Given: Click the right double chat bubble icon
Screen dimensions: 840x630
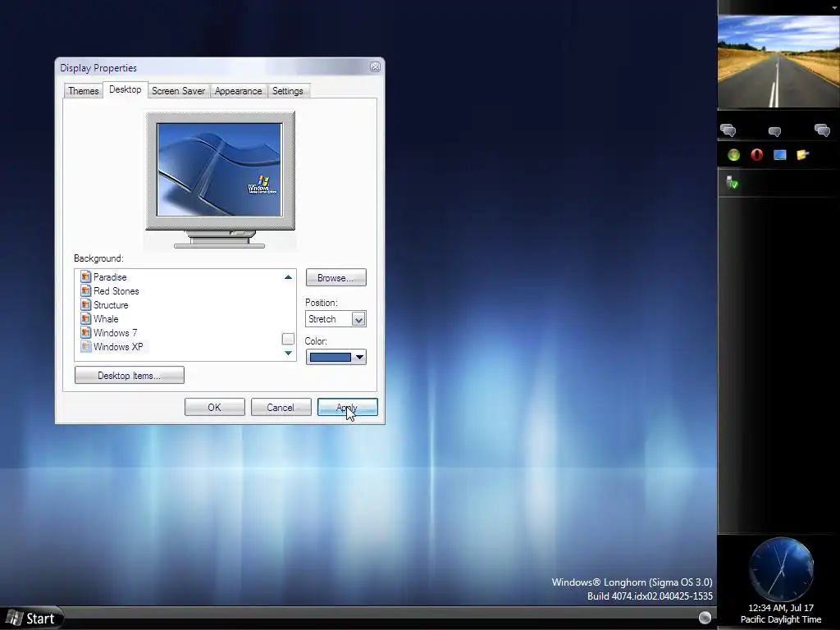Looking at the screenshot, I should point(822,130).
